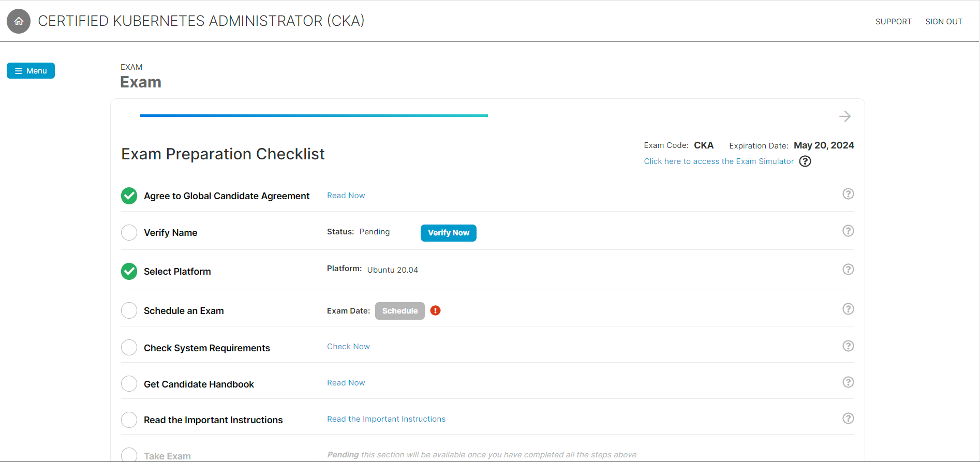
Task: Open Exam Simulator help question icon
Action: click(805, 161)
